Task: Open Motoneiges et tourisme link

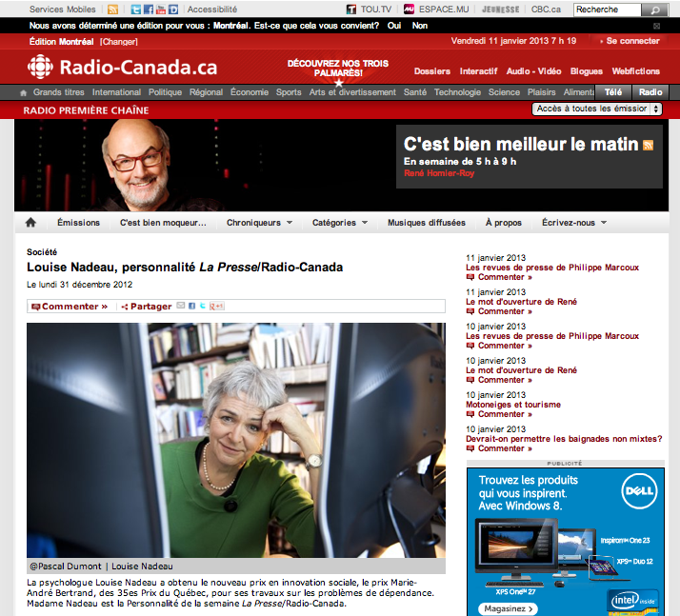Action: [x=513, y=405]
